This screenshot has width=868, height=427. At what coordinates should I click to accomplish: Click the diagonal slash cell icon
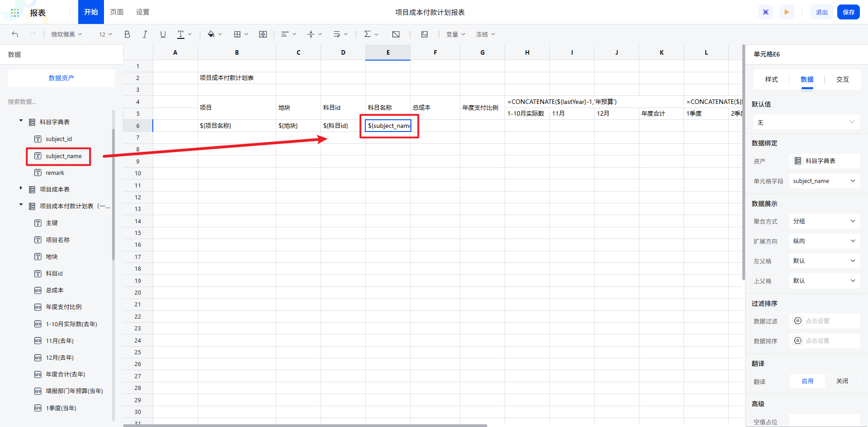pos(396,34)
